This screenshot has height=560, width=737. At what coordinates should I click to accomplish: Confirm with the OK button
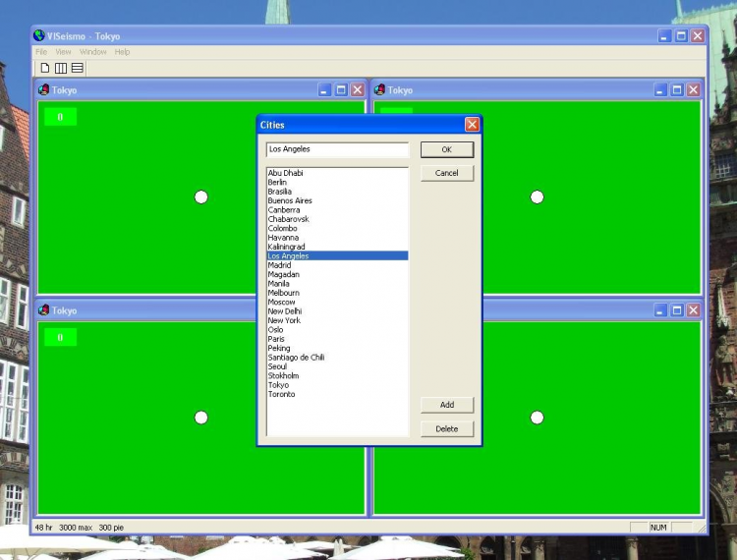click(x=447, y=149)
